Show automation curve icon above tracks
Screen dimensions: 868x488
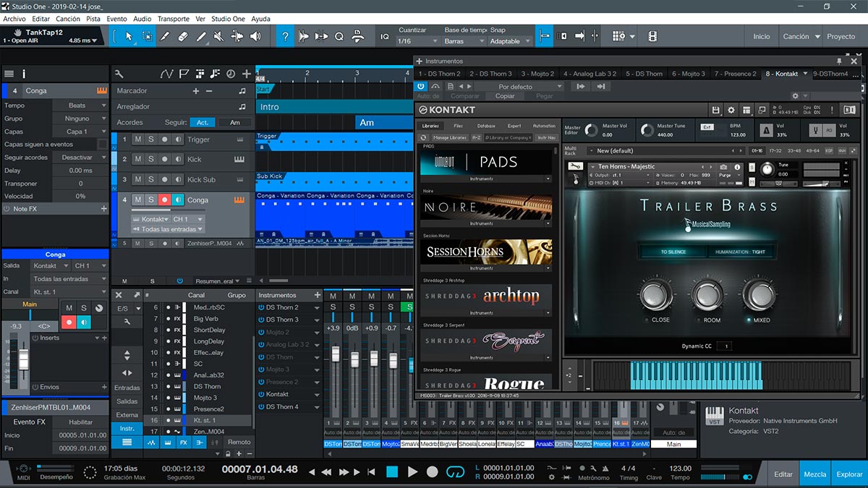point(166,74)
